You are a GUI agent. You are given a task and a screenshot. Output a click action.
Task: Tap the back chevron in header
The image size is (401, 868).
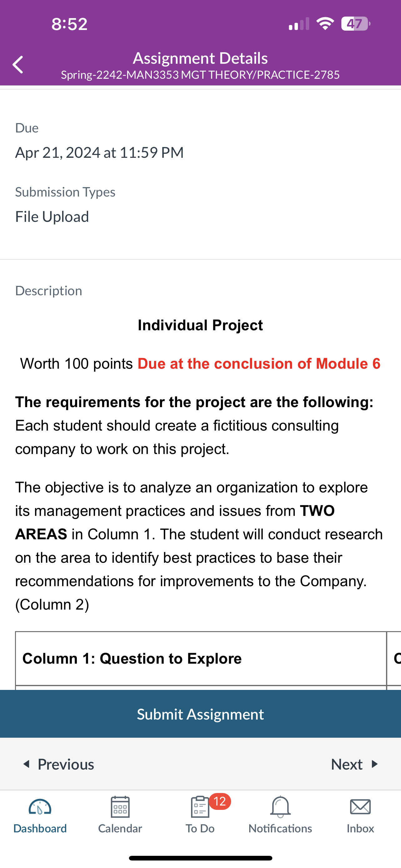tap(18, 65)
